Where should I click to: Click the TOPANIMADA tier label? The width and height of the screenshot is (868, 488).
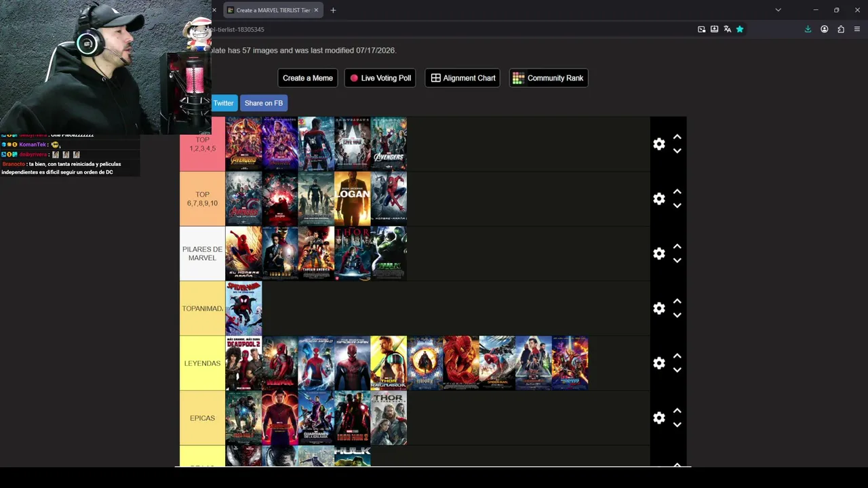[202, 308]
